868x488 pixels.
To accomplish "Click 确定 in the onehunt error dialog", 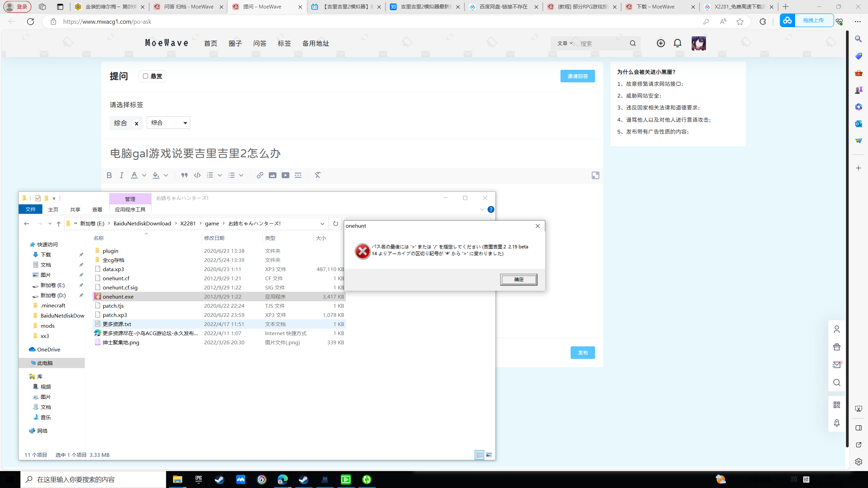I will point(519,280).
